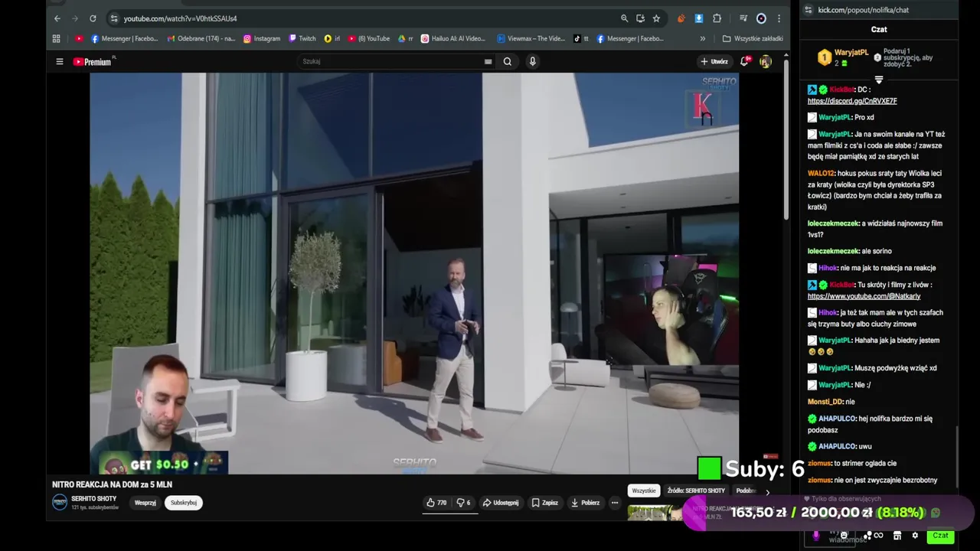The image size is (980, 551).
Task: Download video with Pobierz button
Action: pyautogui.click(x=585, y=503)
